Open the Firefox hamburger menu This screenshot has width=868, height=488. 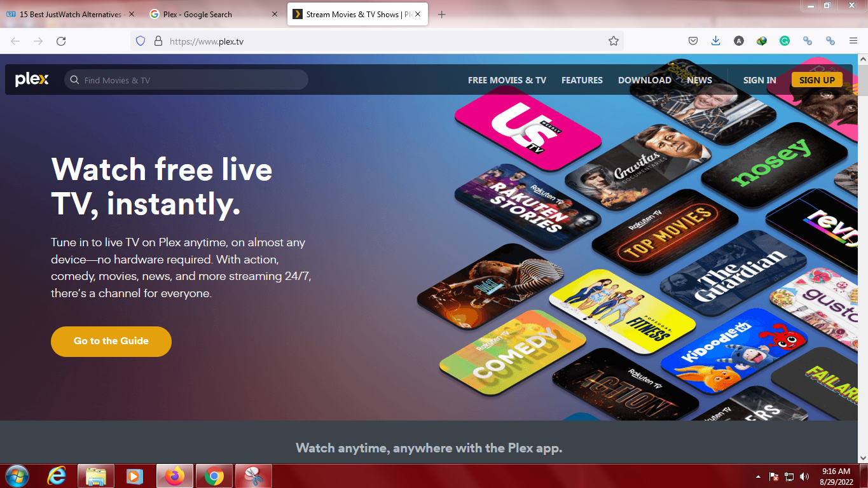coord(853,41)
